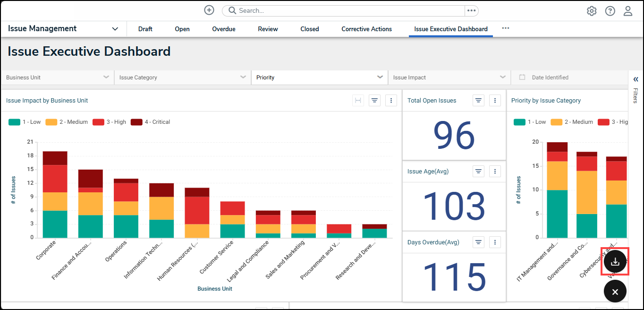Toggle the 1 - Low legend series
This screenshot has height=310, width=644.
pyautogui.click(x=25, y=122)
